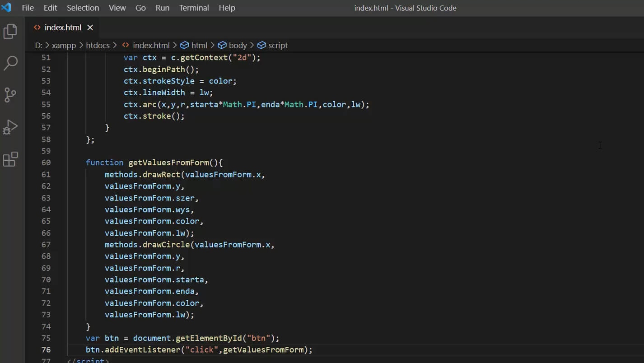Click the script symbol icon in breadcrumb
Viewport: 644px width, 363px height.
tap(261, 45)
